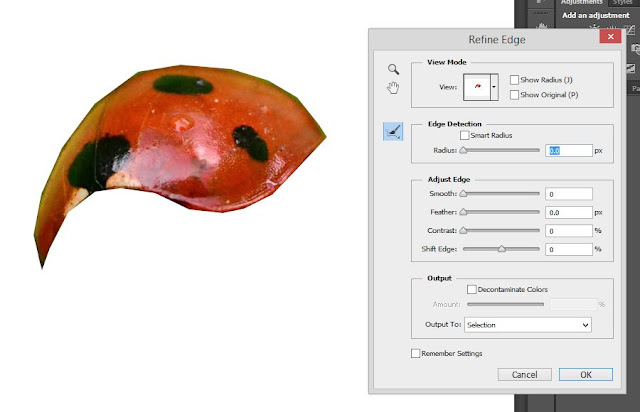Enable the Show Original (P) checkbox
640x412 pixels.
tap(514, 95)
